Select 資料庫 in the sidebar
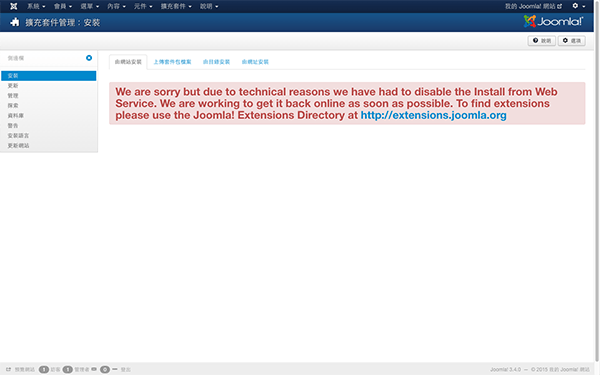600x375 pixels. coord(49,116)
